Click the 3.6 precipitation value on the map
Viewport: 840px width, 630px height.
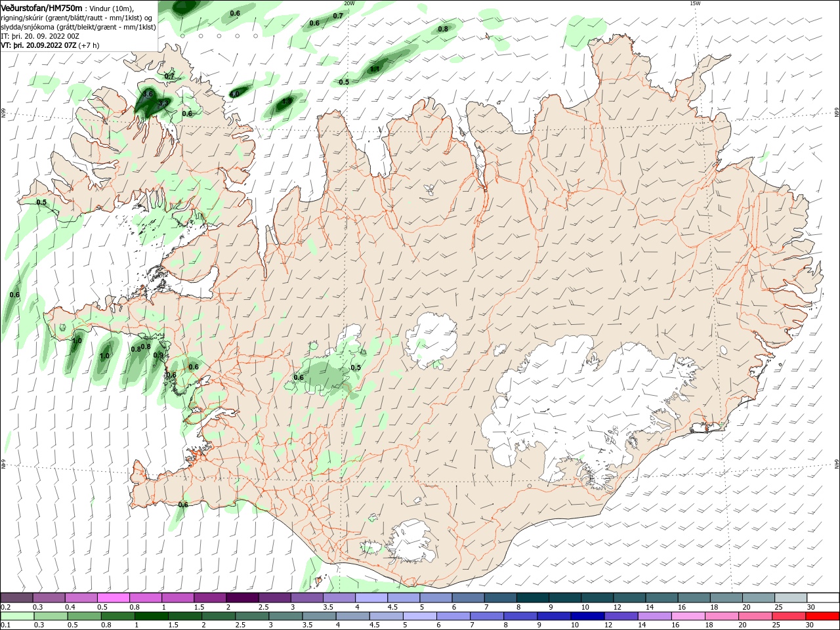(x=148, y=94)
